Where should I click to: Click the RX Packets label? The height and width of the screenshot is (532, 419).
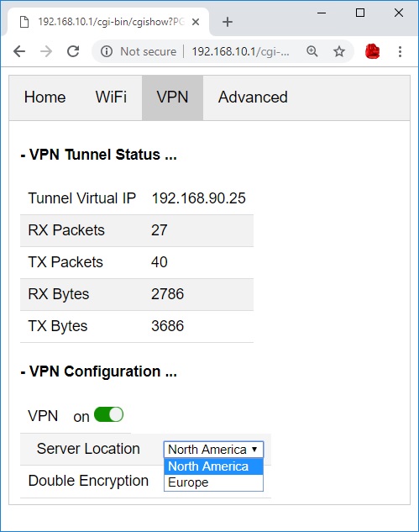tap(66, 230)
